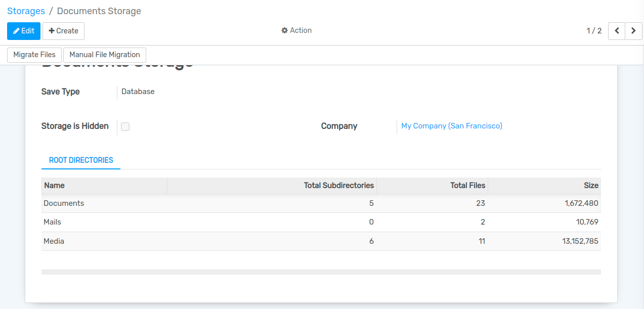
Task: Sort by Size column header
Action: point(591,186)
